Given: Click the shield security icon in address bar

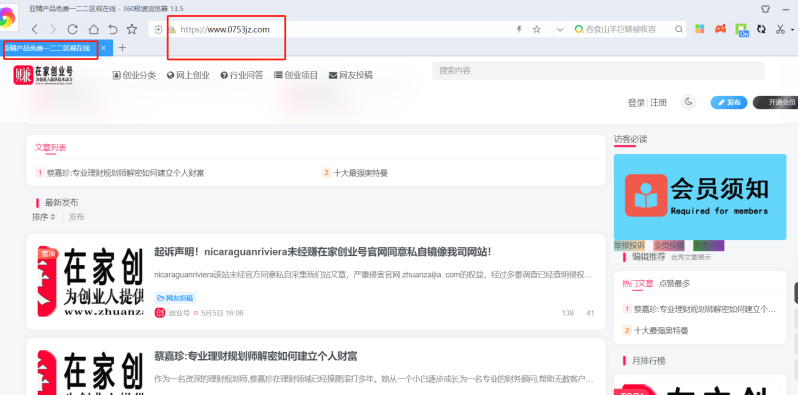Looking at the screenshot, I should click(x=159, y=30).
